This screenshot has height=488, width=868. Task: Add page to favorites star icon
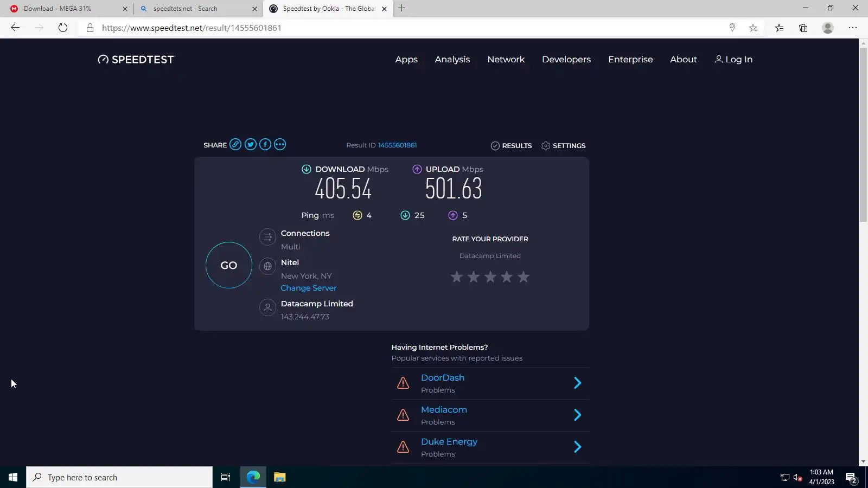click(x=753, y=28)
